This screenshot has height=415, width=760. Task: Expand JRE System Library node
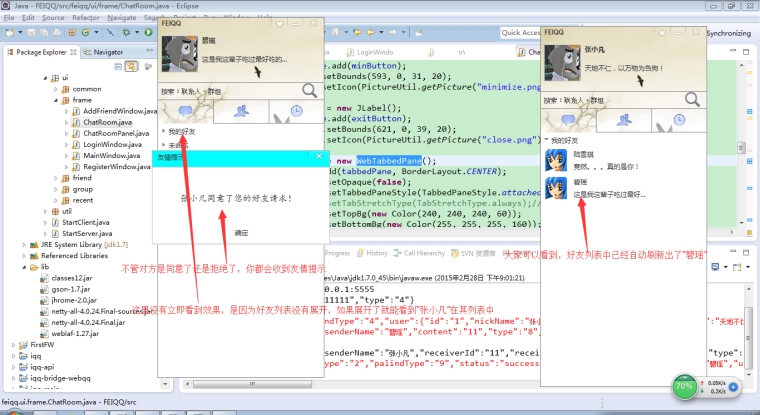point(24,245)
